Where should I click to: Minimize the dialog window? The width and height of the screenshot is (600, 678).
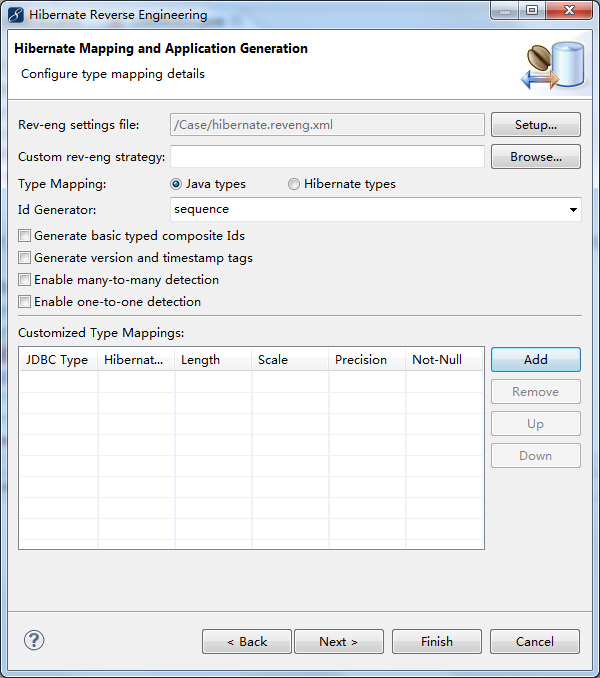click(x=504, y=10)
